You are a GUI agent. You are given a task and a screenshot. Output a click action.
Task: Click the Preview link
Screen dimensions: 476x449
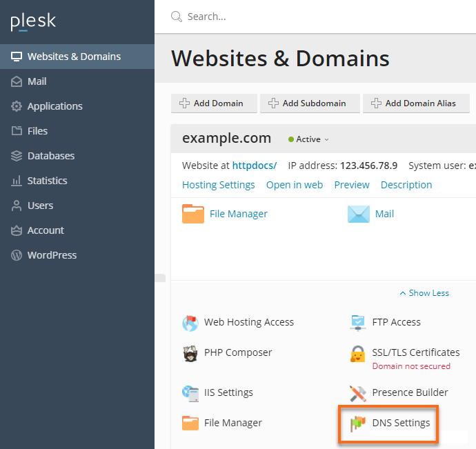pyautogui.click(x=352, y=185)
